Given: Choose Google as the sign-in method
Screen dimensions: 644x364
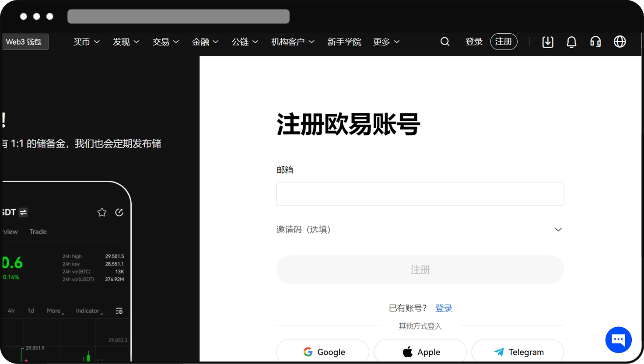Looking at the screenshot, I should [x=322, y=351].
